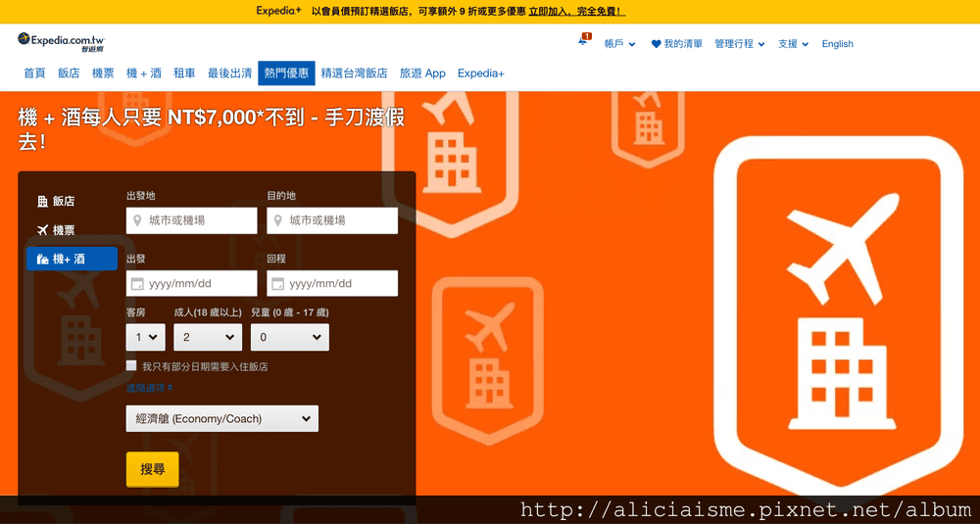This screenshot has width=980, height=524.
Task: Expand the 支援 support dropdown
Action: 793,44
